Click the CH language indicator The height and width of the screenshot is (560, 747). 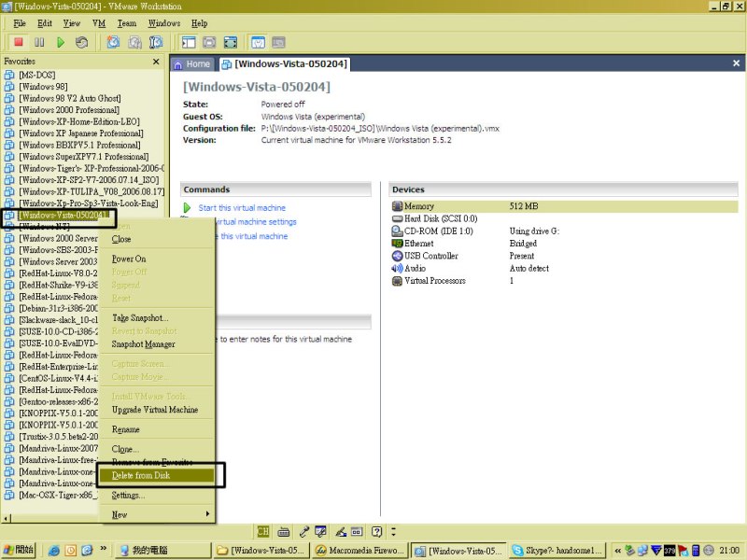(263, 531)
